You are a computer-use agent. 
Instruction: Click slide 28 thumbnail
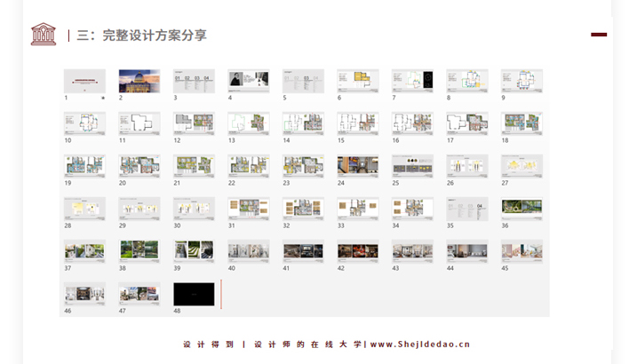point(84,209)
